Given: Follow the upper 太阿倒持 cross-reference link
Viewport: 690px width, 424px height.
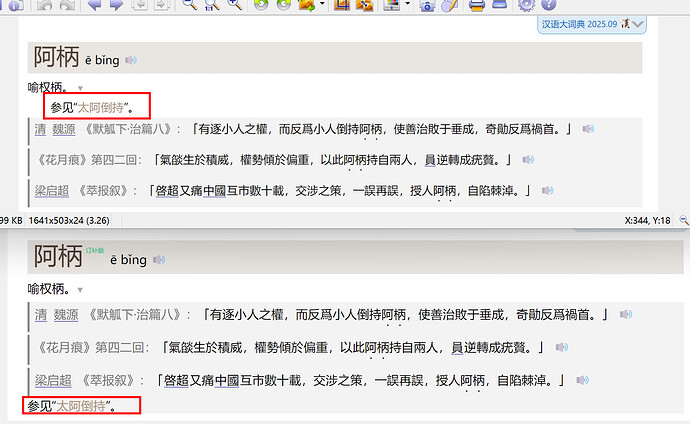Looking at the screenshot, I should 100,107.
